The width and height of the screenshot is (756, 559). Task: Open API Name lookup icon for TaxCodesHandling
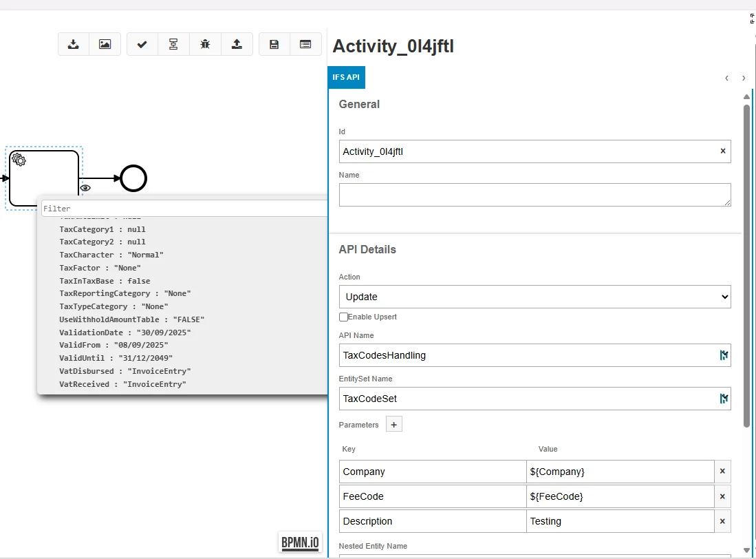[723, 355]
